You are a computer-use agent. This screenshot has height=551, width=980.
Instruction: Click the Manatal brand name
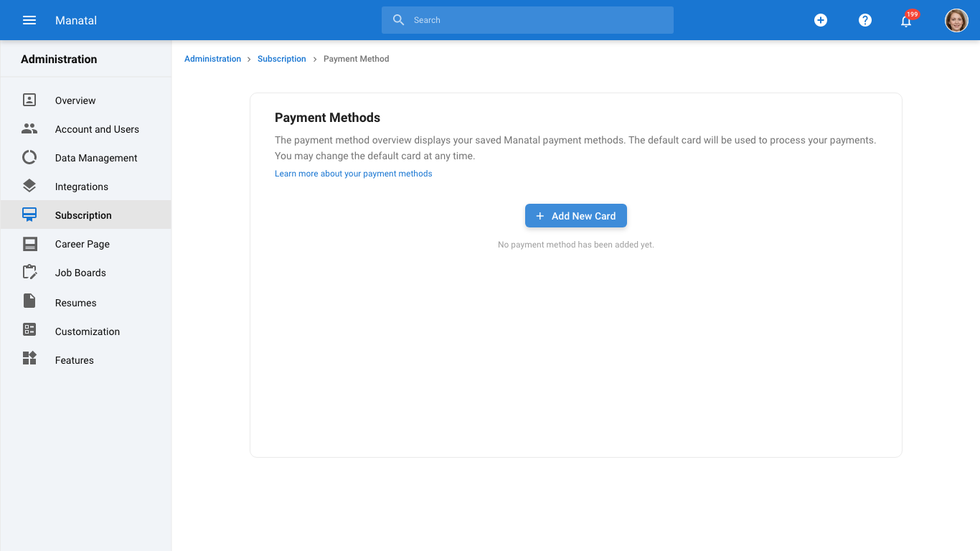tap(76, 20)
